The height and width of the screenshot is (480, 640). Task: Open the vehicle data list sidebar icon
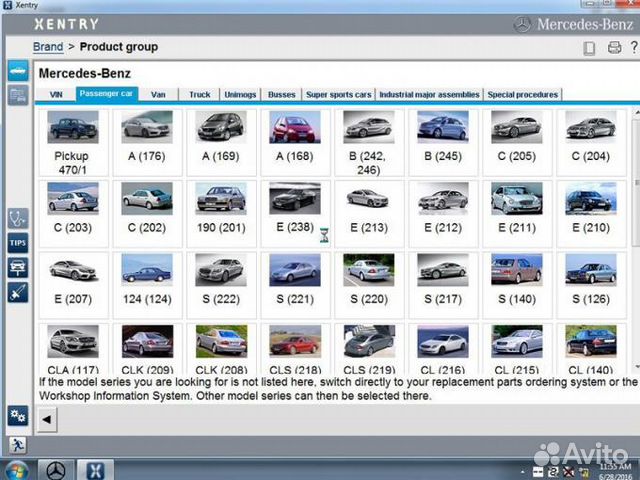click(x=18, y=96)
